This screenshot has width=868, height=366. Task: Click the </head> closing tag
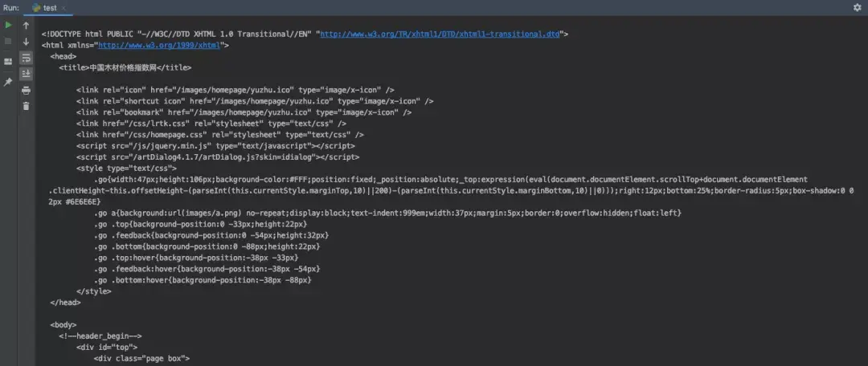65,303
